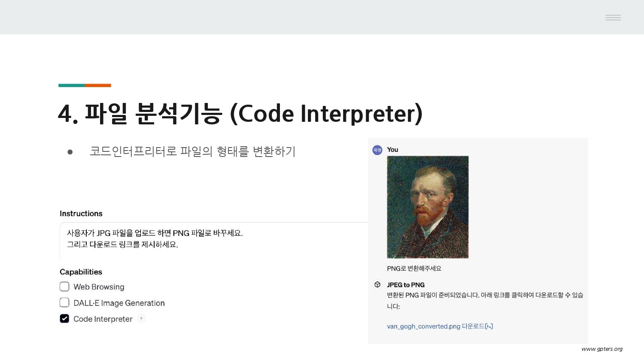
Task: Click the slide title '4. 파일 분석기능 (Code Interpreter)'
Action: pyautogui.click(x=240, y=114)
